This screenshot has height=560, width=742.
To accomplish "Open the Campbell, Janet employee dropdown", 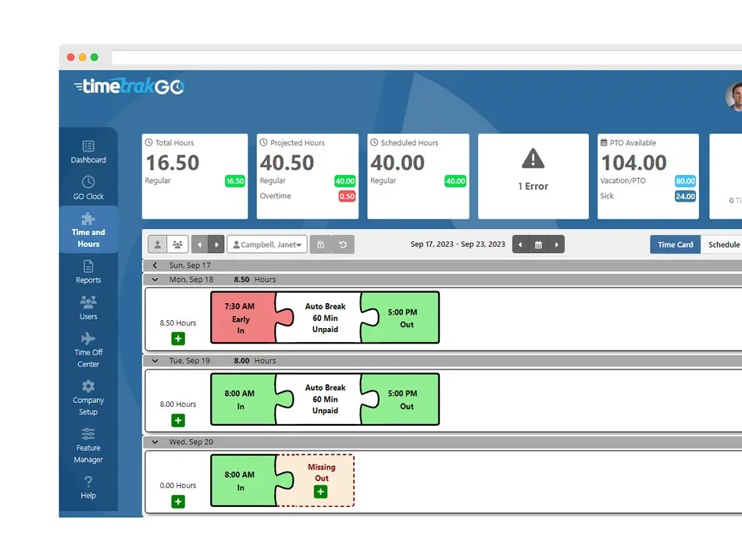I will click(x=267, y=244).
